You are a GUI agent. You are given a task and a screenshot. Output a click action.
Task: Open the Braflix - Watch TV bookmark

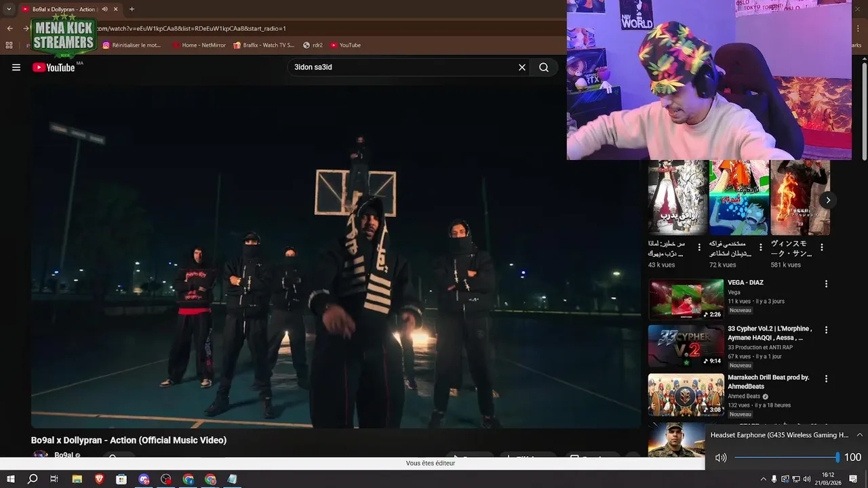coord(264,45)
